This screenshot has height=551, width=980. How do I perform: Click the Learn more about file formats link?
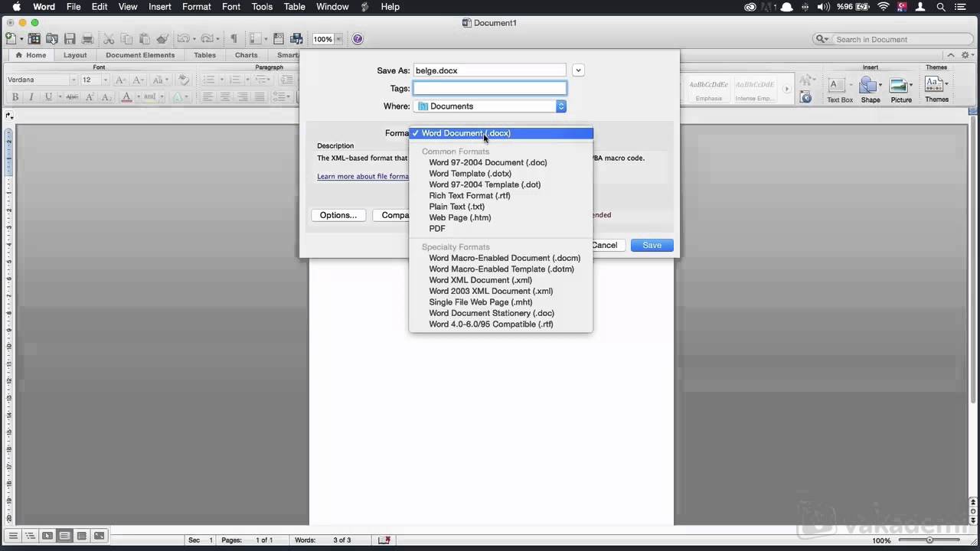coord(363,176)
